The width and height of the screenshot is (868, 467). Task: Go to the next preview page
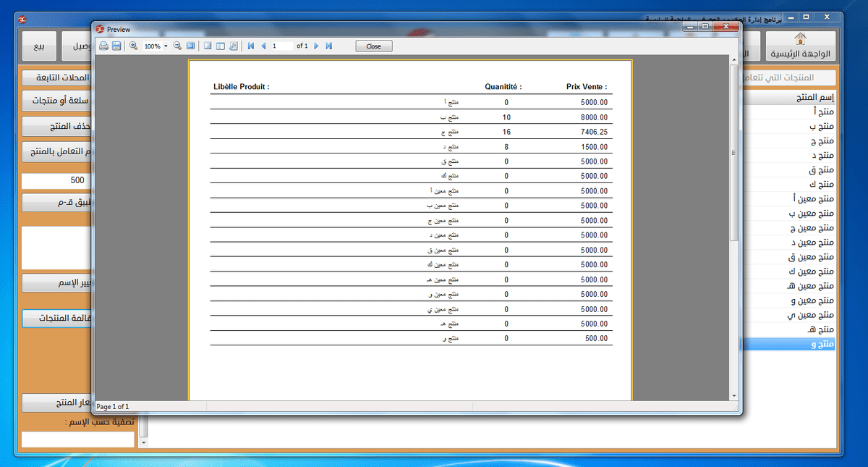click(x=316, y=46)
